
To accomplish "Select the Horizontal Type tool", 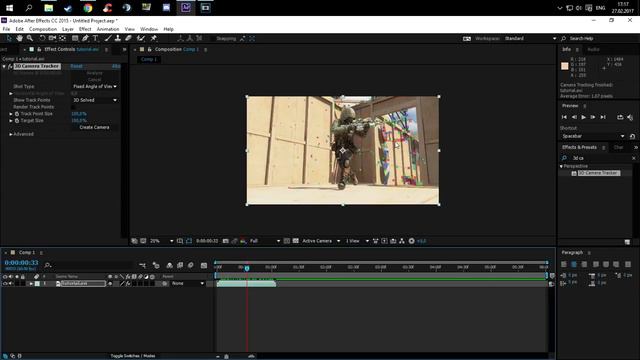I will click(96, 38).
